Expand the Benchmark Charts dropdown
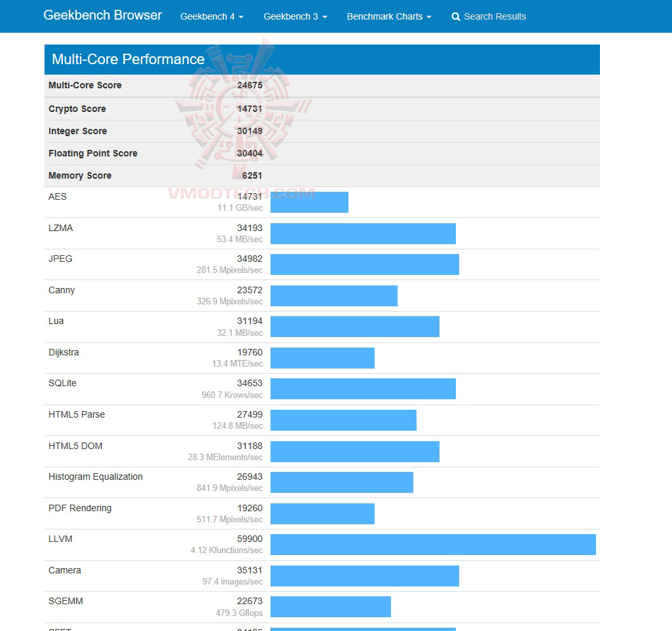 388,17
